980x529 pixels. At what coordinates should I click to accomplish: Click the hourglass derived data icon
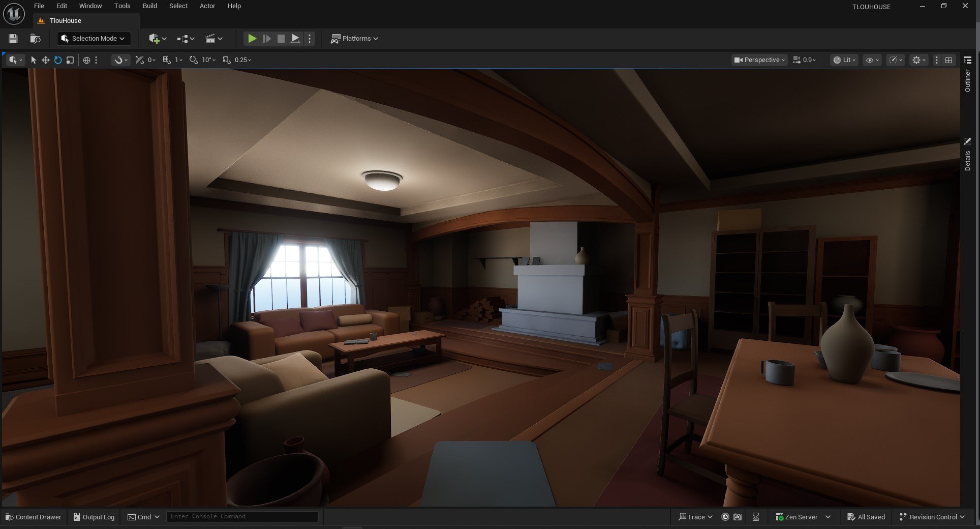click(756, 517)
